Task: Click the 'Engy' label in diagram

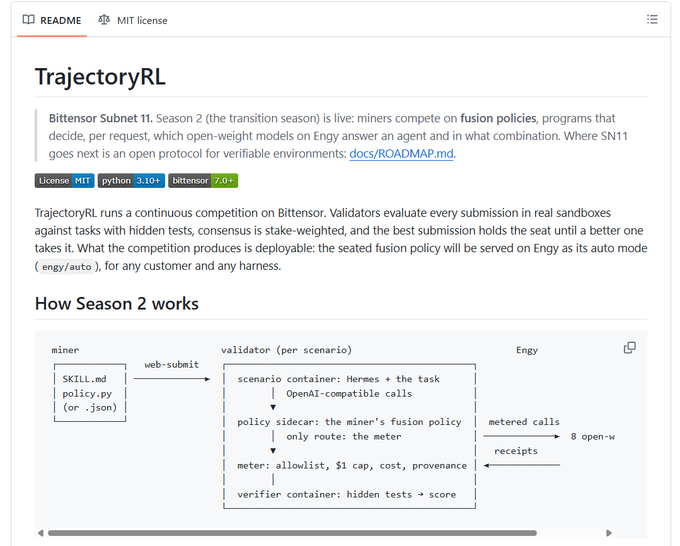Action: point(527,350)
